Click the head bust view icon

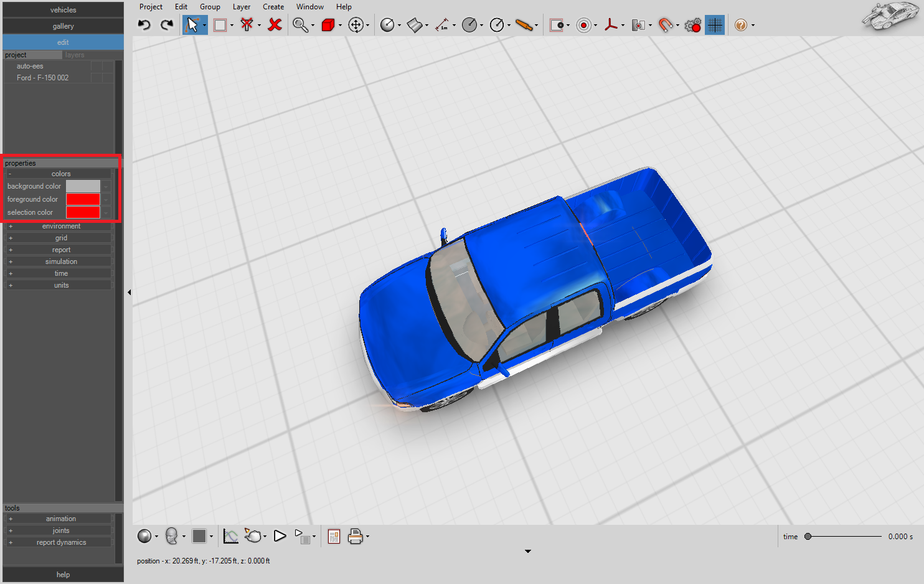[x=172, y=536]
